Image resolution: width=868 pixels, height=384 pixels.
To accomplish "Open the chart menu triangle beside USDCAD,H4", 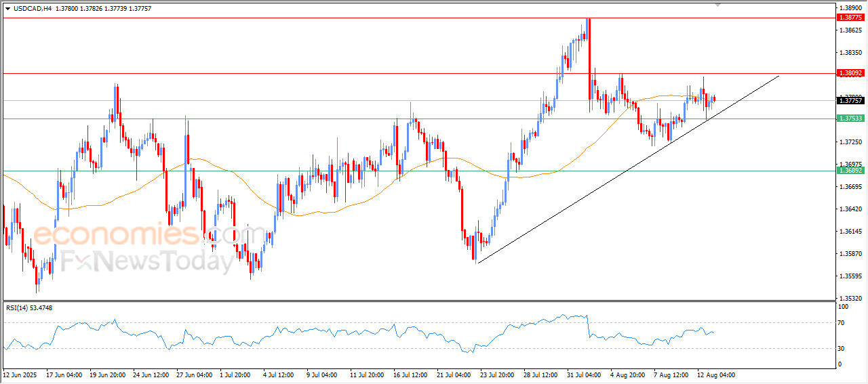I will click(7, 8).
